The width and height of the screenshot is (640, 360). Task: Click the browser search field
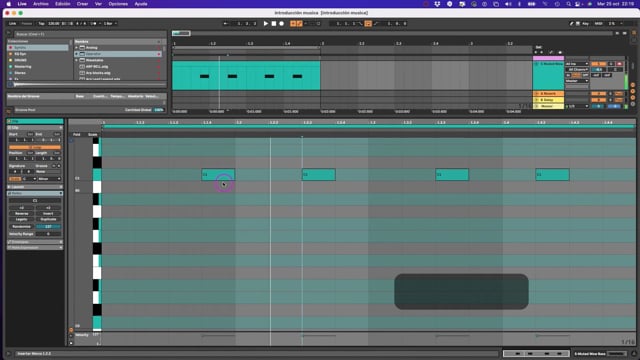click(x=90, y=34)
